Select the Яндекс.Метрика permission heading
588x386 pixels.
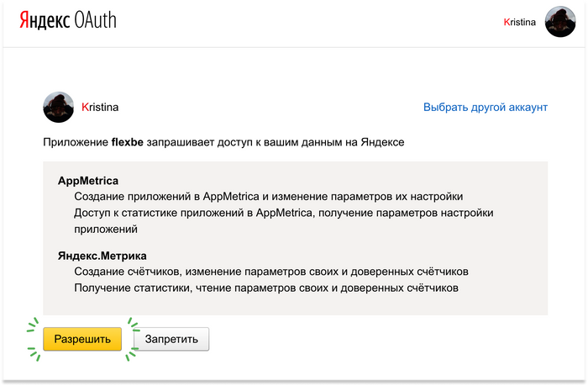102,256
